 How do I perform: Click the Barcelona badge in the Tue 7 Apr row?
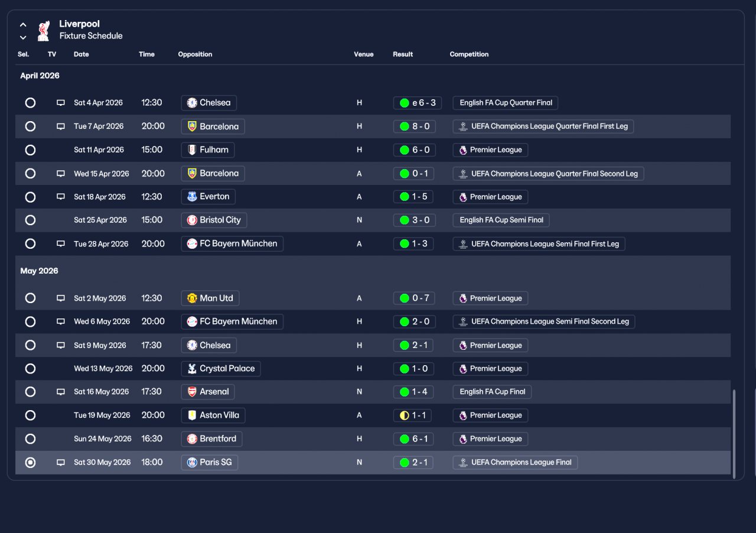(192, 126)
